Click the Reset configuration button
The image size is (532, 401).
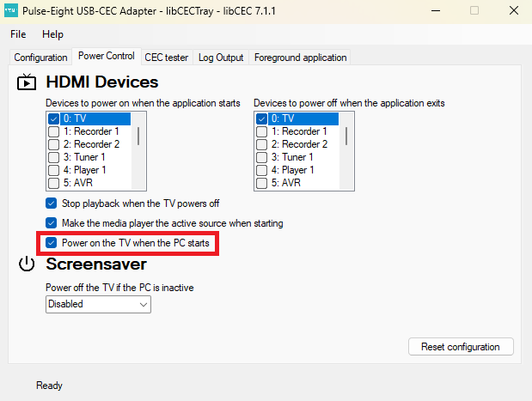(461, 347)
